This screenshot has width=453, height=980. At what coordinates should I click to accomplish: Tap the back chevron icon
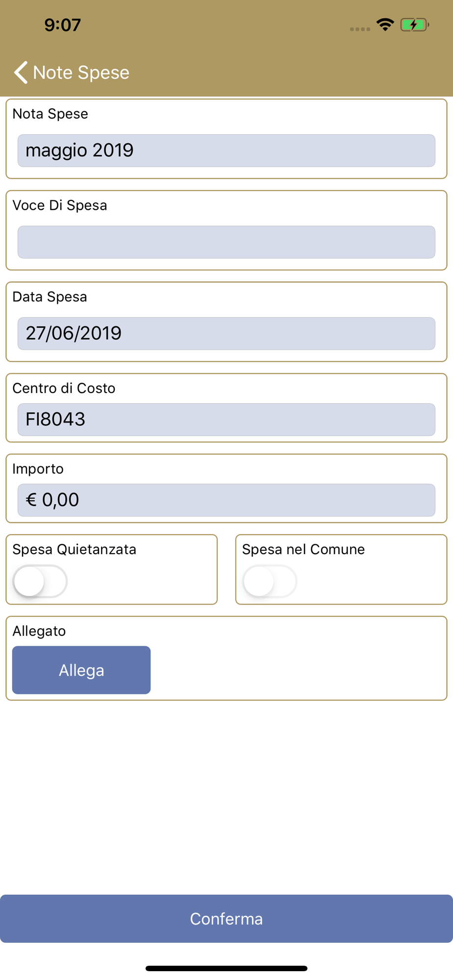click(x=21, y=73)
